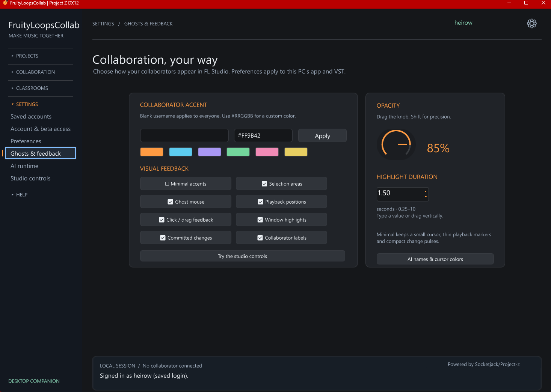Click the Apply button
Image resolution: width=551 pixels, height=392 pixels.
322,136
